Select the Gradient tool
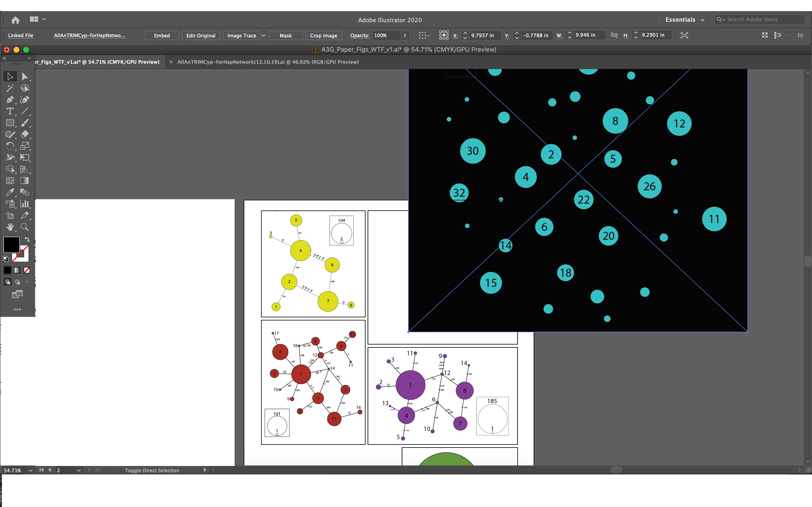Screen dimensions: 812x507 click(24, 181)
